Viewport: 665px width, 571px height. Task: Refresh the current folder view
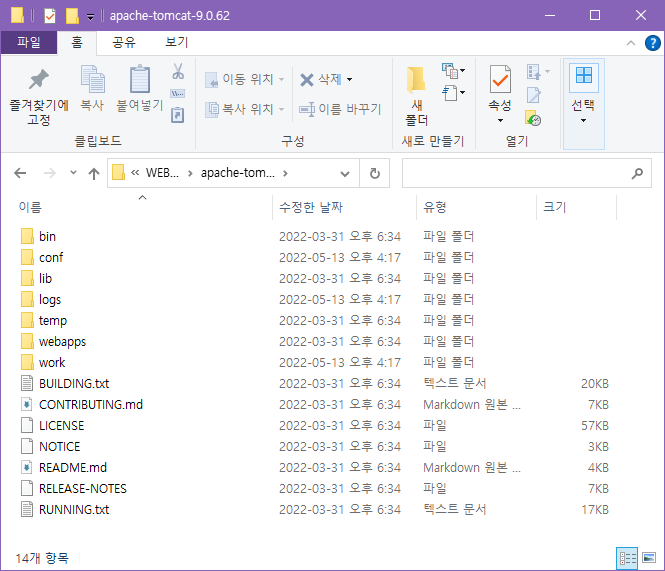click(374, 173)
